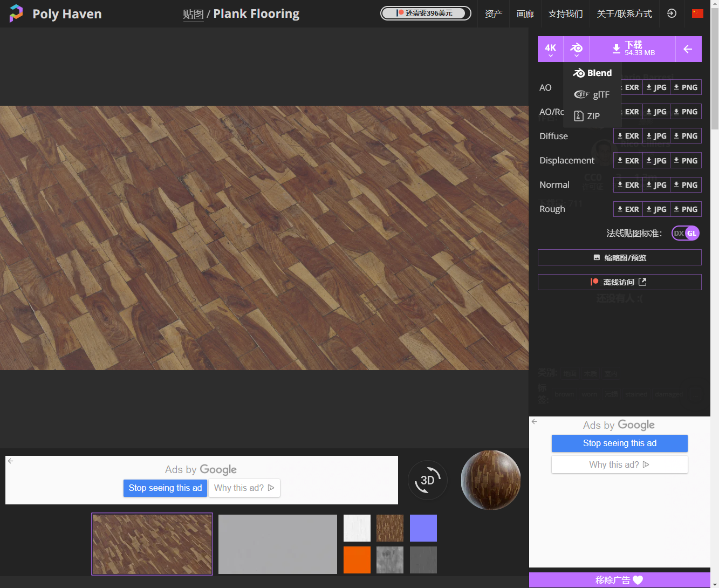Image resolution: width=719 pixels, height=588 pixels.
Task: Open the 关于/联系方式 about menu
Action: pyautogui.click(x=625, y=13)
